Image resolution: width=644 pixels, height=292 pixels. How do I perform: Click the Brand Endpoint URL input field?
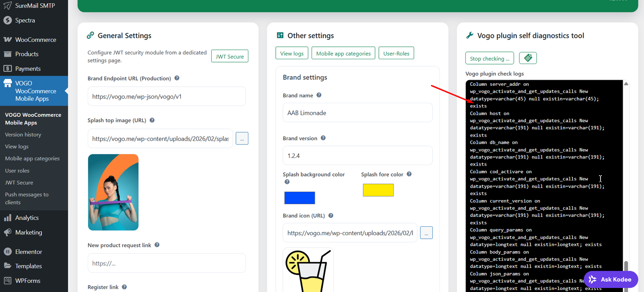pyautogui.click(x=167, y=96)
